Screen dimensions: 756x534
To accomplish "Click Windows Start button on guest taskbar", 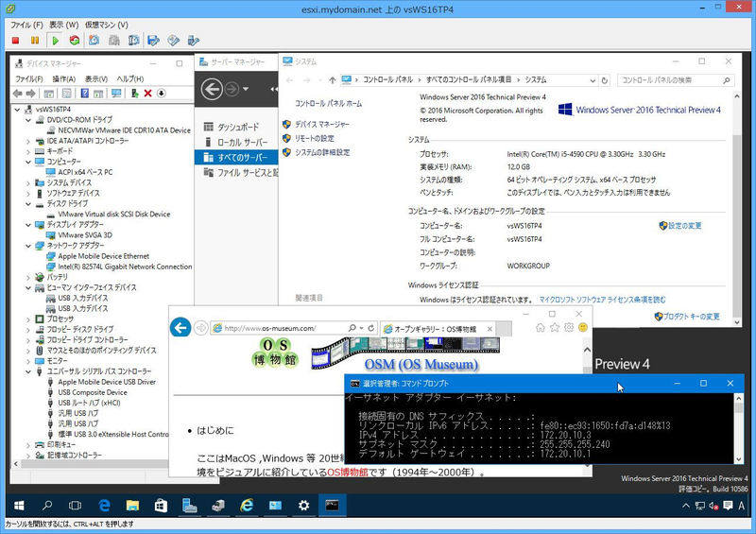I will tap(19, 505).
